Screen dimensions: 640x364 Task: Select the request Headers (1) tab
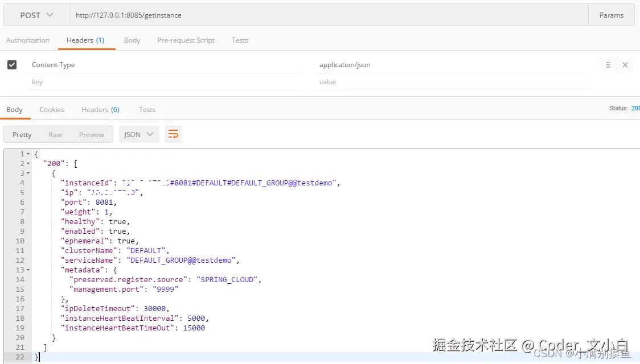tap(86, 40)
